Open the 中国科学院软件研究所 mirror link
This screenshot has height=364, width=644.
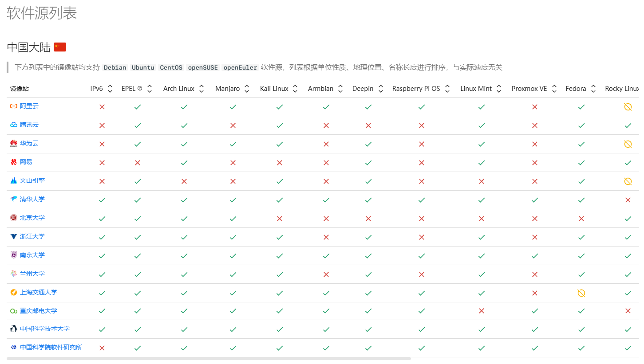tap(51, 348)
